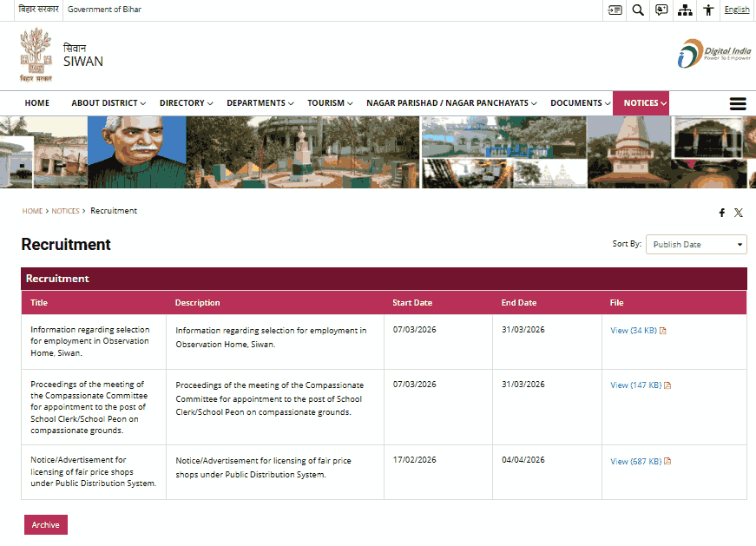
Task: Open the hamburger menu icon
Action: [738, 103]
